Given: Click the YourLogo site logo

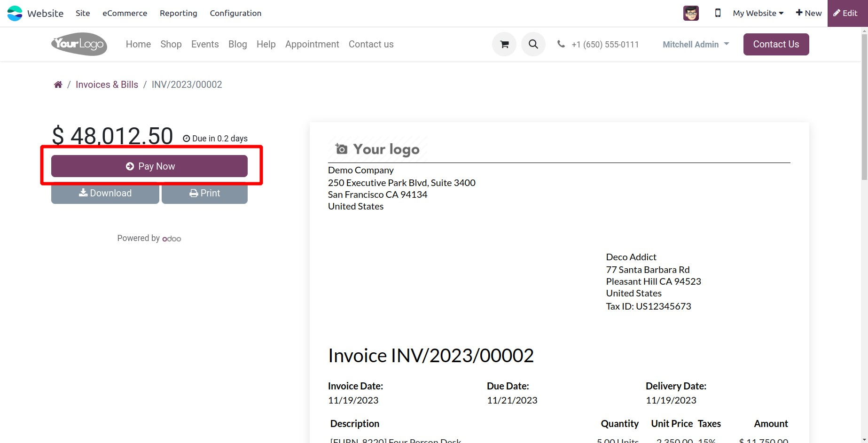Looking at the screenshot, I should 79,44.
